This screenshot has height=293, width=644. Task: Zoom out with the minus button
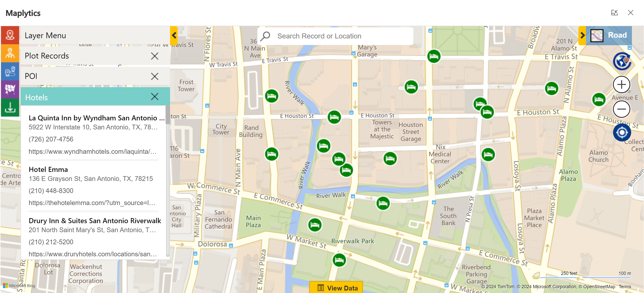point(621,109)
